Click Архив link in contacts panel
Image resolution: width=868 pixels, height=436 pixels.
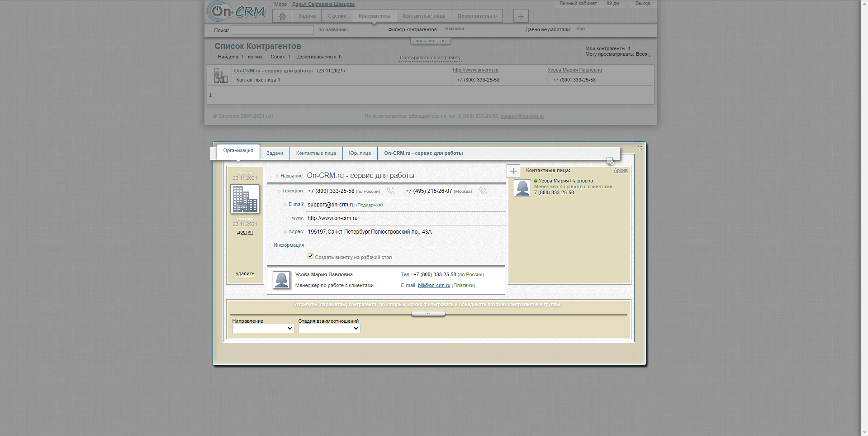pyautogui.click(x=621, y=171)
